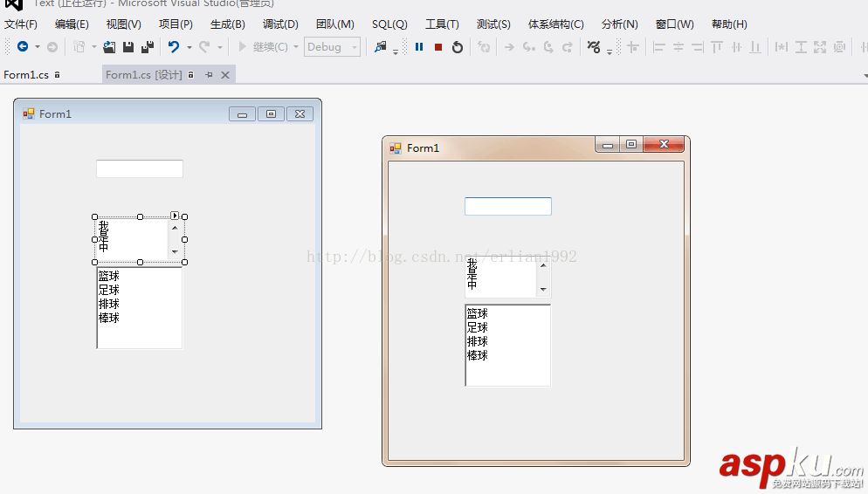Click the Navigate Forward arrow icon
Screen dimensions: 868x494
(x=52, y=47)
